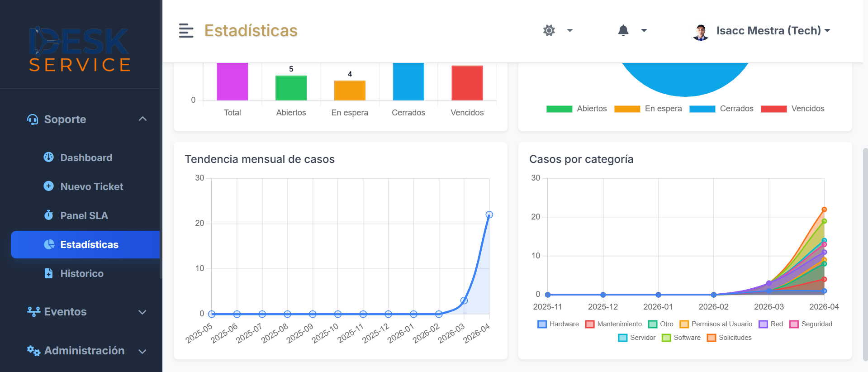Click the orange En espera pie legend swatch
Screen dimensions: 868x372
pyautogui.click(x=627, y=109)
